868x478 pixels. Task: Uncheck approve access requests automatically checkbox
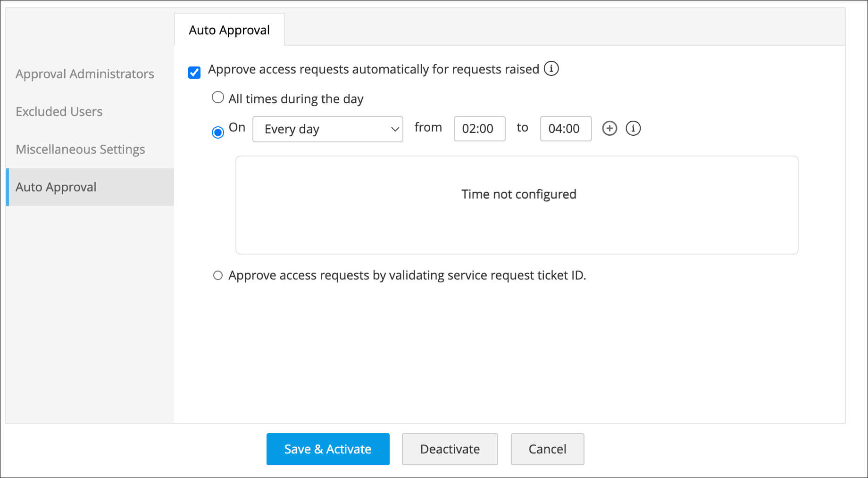pos(194,72)
